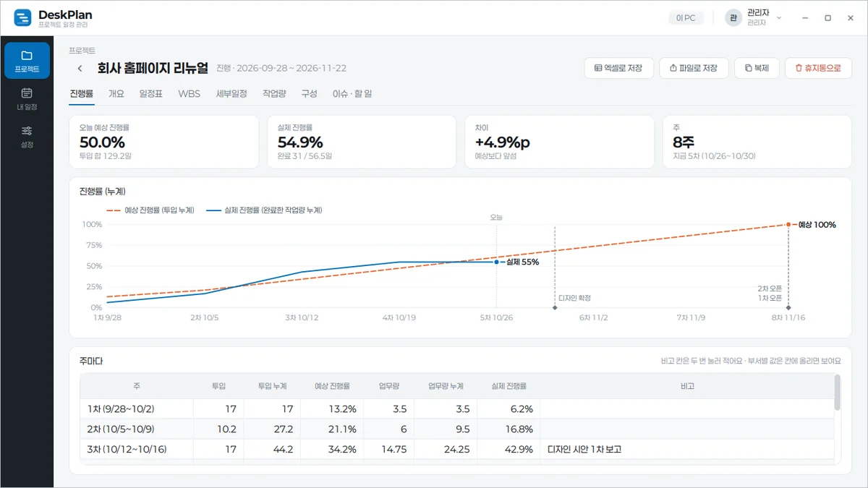Click the back arrow beside 회사 홈페이지 리뉴얼
Viewport: 868px width, 488px height.
80,69
